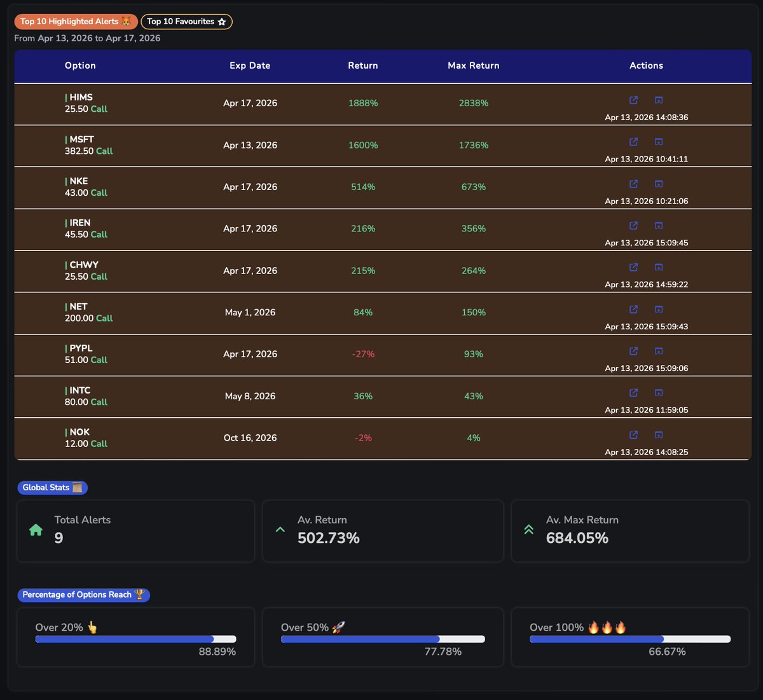The height and width of the screenshot is (700, 763).
Task: Click the 2838% max return value
Action: (474, 103)
